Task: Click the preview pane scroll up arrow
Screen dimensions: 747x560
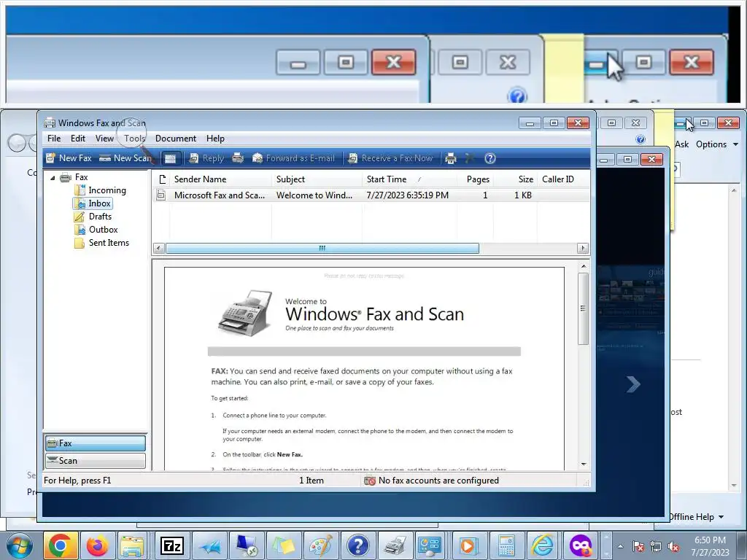Action: (584, 267)
